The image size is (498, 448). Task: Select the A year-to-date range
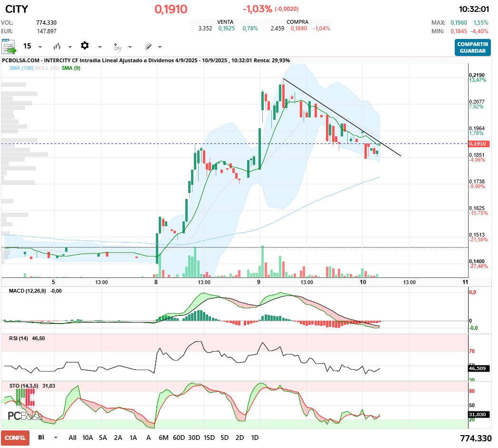pyautogui.click(x=148, y=438)
